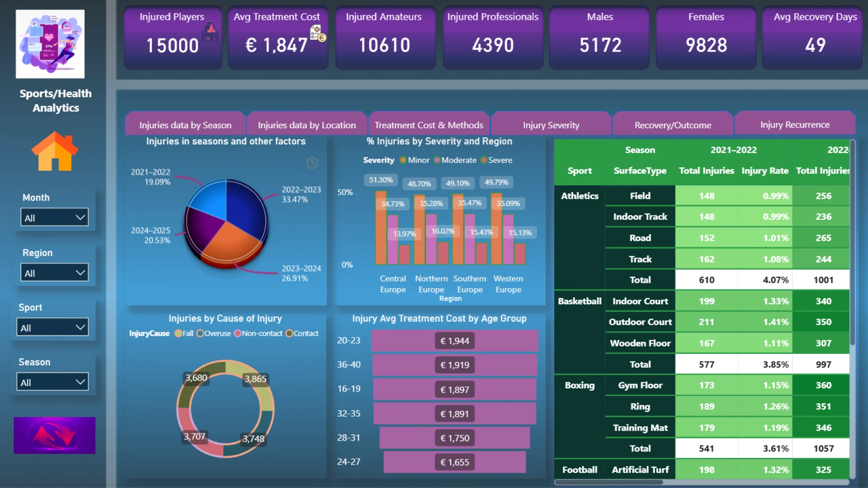Click the 2022-2023 pie slice label
Viewport: 868px width, 488px height.
click(301, 194)
